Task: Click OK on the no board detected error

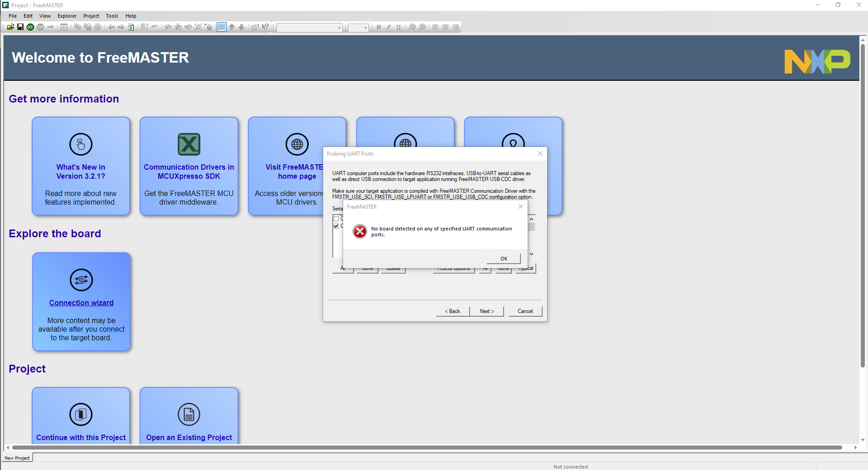Action: (503, 258)
